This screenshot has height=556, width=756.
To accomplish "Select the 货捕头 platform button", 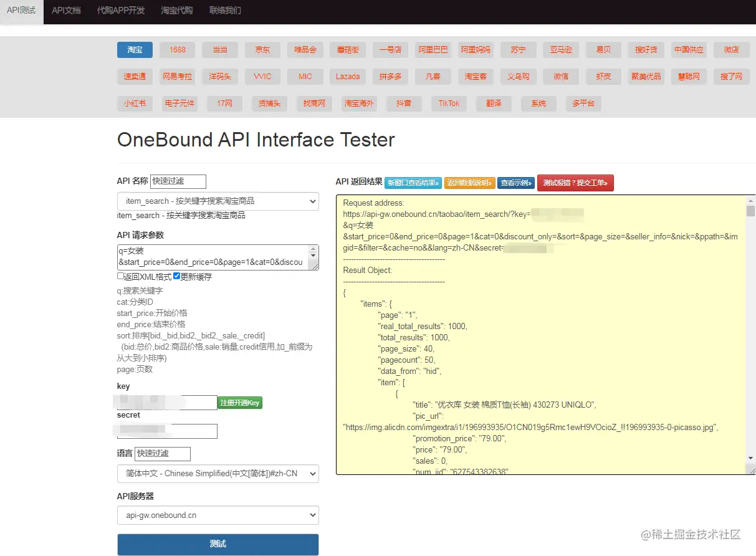I will tap(270, 103).
